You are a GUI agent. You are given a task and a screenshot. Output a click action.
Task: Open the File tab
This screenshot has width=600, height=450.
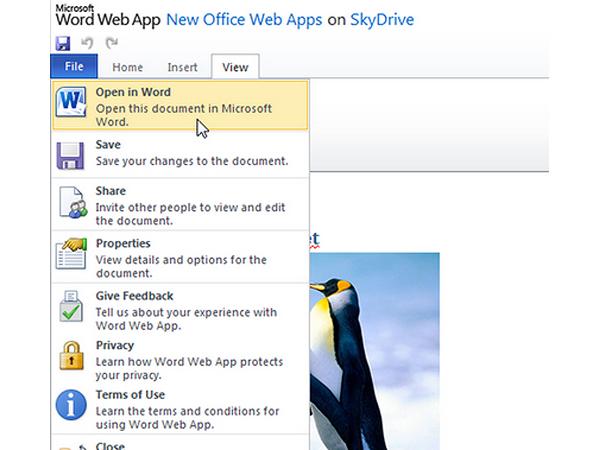pyautogui.click(x=74, y=66)
